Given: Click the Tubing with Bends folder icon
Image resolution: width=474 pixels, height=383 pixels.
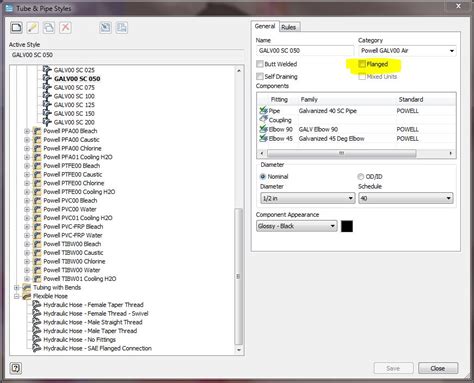Looking at the screenshot, I should (27, 287).
